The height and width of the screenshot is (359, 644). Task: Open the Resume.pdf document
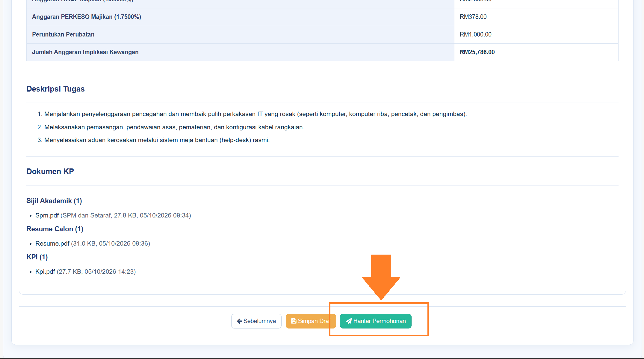tap(52, 244)
